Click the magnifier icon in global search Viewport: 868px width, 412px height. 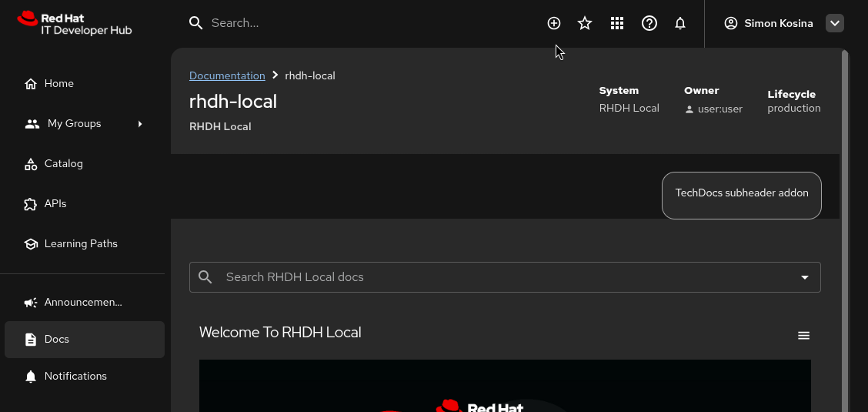point(196,23)
